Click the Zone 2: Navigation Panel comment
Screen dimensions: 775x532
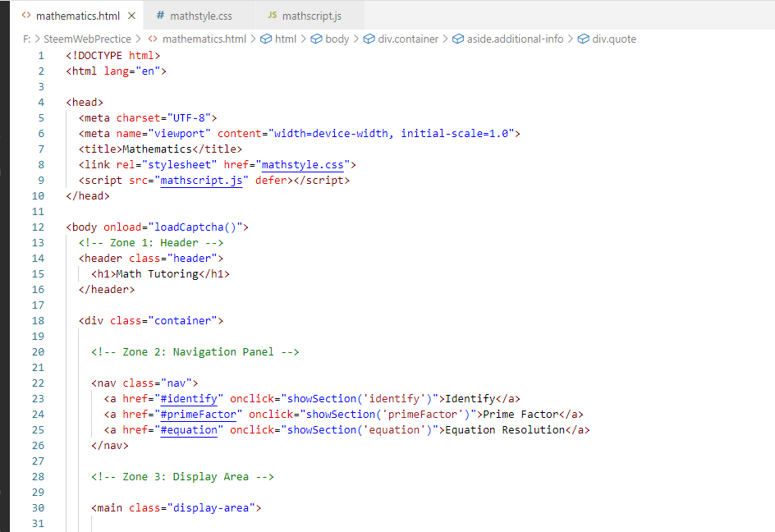point(195,352)
